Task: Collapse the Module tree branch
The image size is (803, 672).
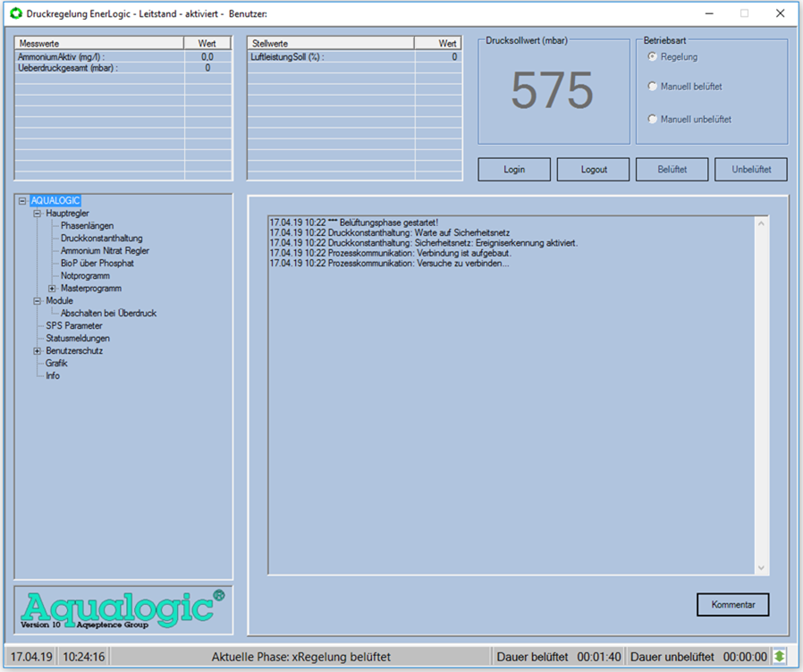Action: (38, 301)
